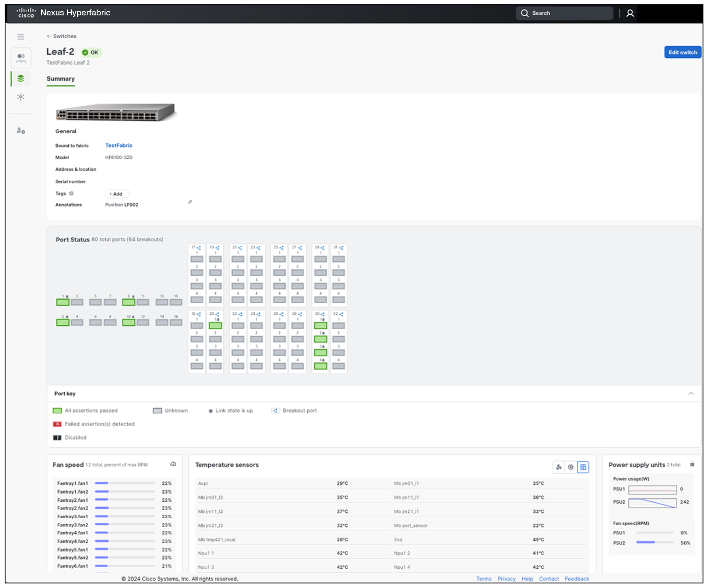Open the topology icon in sidebar
The image size is (710, 588).
pyautogui.click(x=21, y=58)
